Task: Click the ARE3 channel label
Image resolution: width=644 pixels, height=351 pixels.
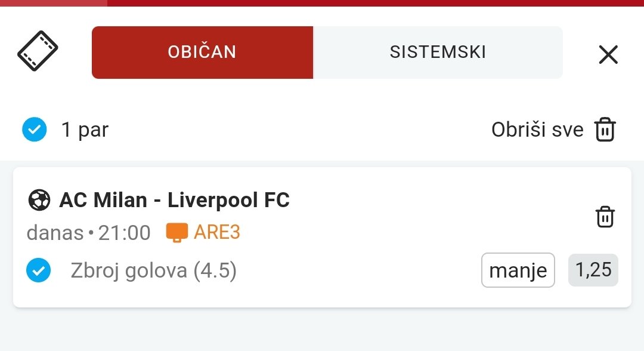Action: point(217,232)
